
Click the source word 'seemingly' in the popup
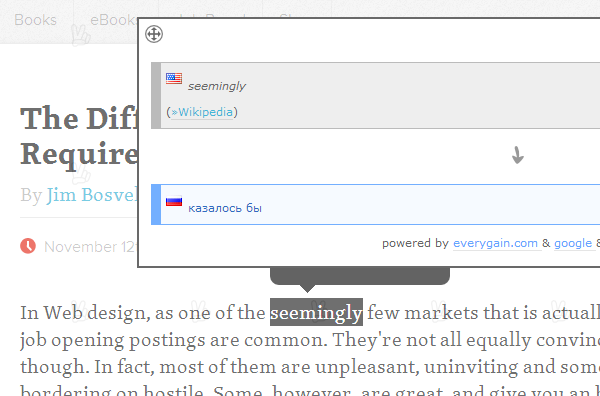click(217, 86)
